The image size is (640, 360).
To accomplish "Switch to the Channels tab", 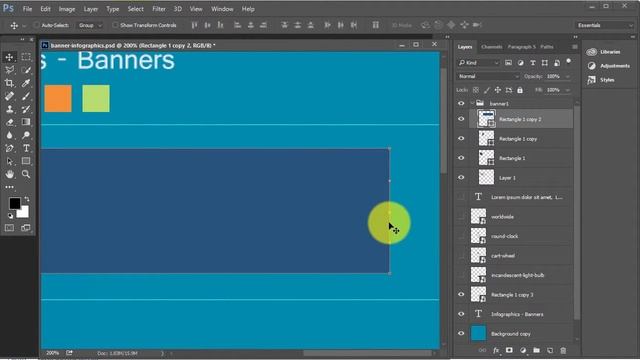I will (x=491, y=47).
